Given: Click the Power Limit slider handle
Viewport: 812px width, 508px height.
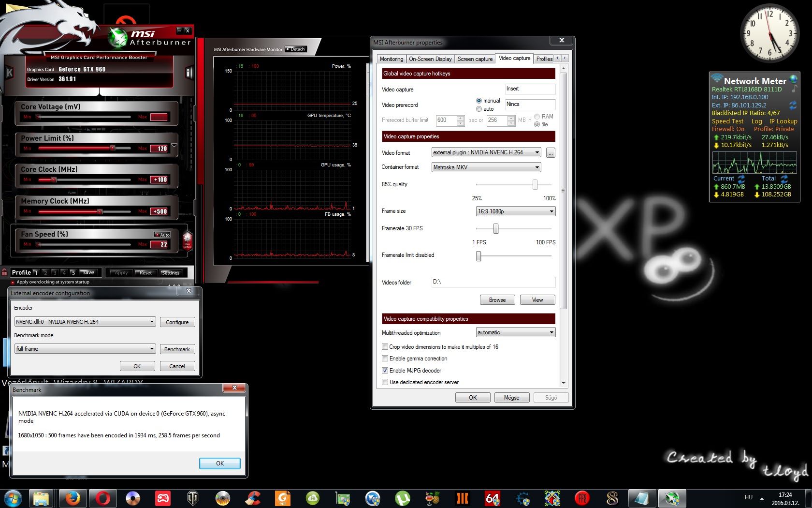Looking at the screenshot, I should [112, 148].
